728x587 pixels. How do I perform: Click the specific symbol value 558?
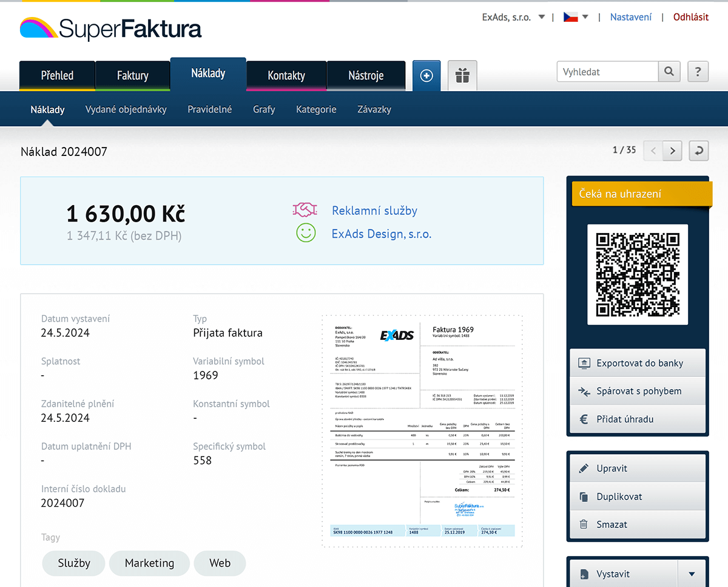203,460
